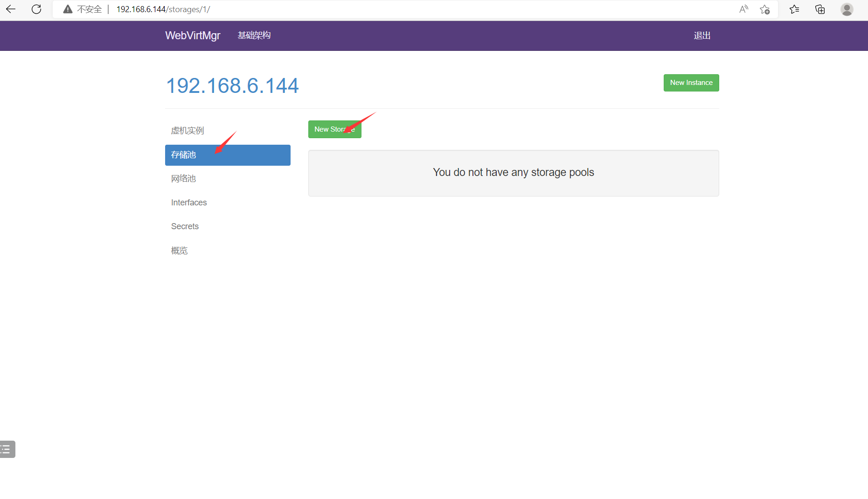Open Interfaces in the sidebar
Image resolution: width=868 pixels, height=499 pixels.
point(228,203)
